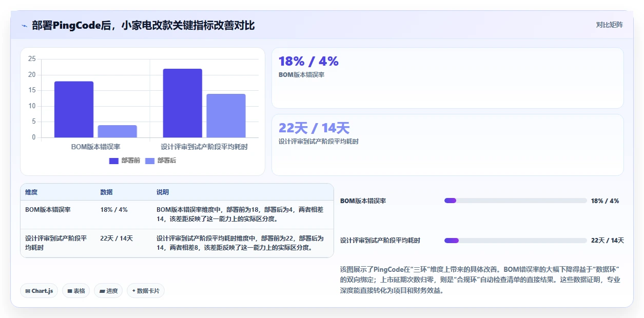Click the icon inside the Chart.js tag

28,291
